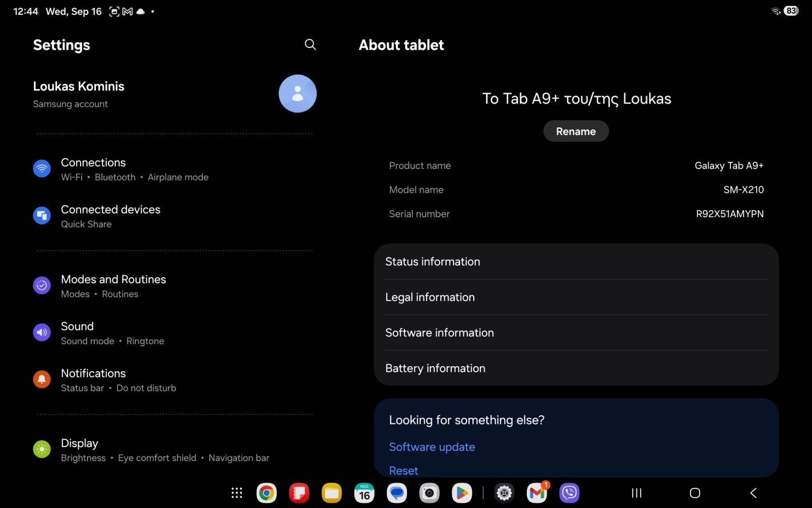This screenshot has height=508, width=812.
Task: Launch Viber from the taskbar
Action: (569, 493)
